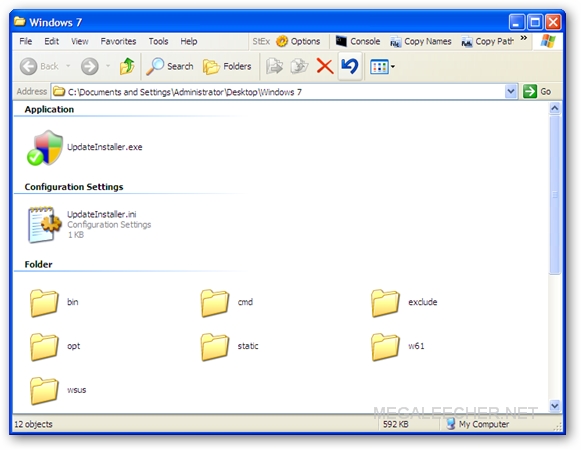The image size is (581, 450).
Task: Open the Search toolbar button
Action: click(170, 66)
